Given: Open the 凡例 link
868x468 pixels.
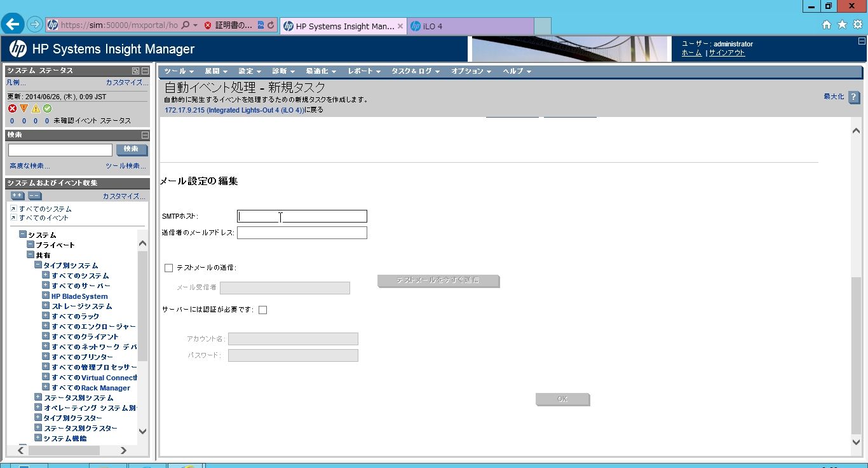Looking at the screenshot, I should coord(16,83).
